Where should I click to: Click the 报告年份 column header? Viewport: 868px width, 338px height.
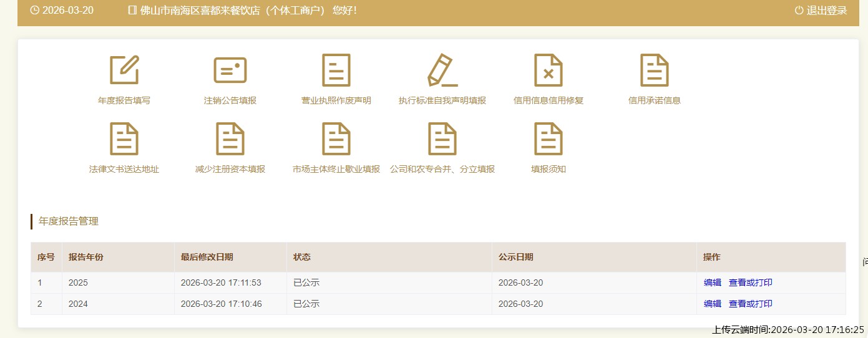[x=86, y=257]
